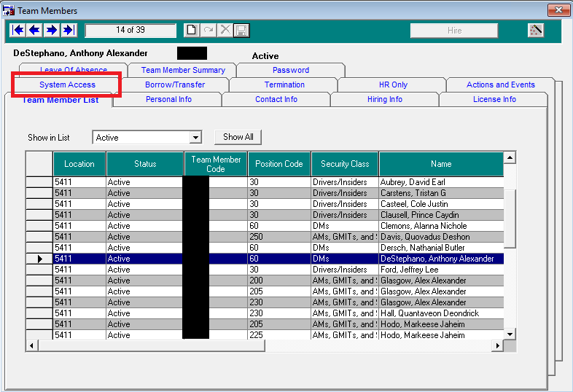
Task: Click the Team Members window title icon
Action: pyautogui.click(x=8, y=10)
